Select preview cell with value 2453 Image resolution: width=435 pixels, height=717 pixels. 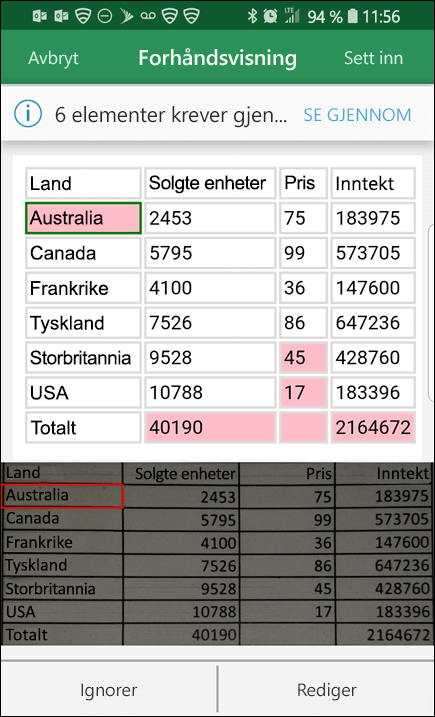pyautogui.click(x=210, y=218)
